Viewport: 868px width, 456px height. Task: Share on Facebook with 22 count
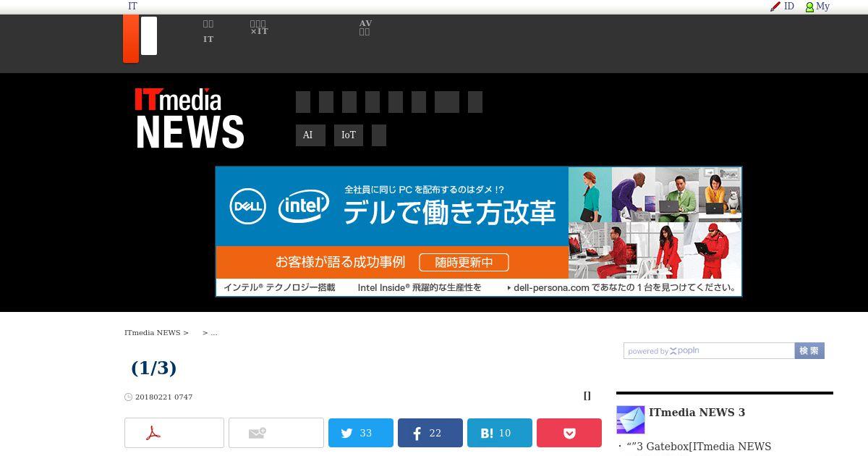[430, 433]
